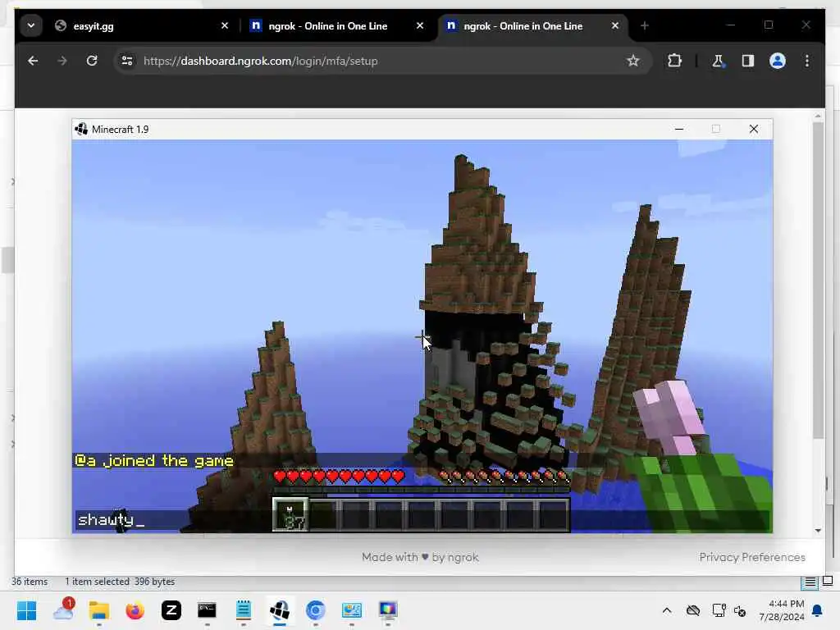Click the 'Made with ♥ by ngrok' footer text
840x630 pixels.
[420, 557]
